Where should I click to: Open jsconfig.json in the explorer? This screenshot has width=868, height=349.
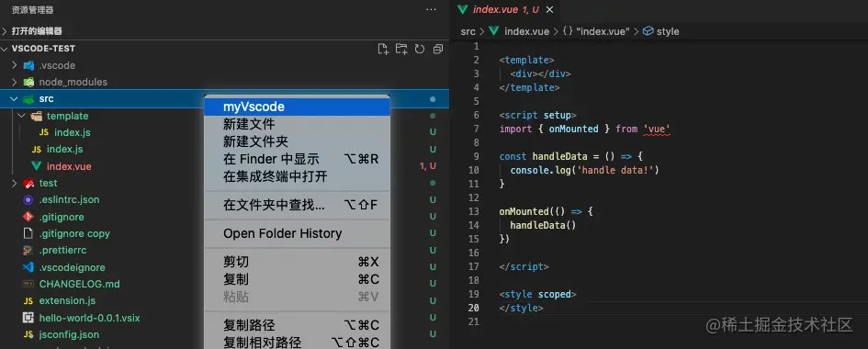(69, 334)
